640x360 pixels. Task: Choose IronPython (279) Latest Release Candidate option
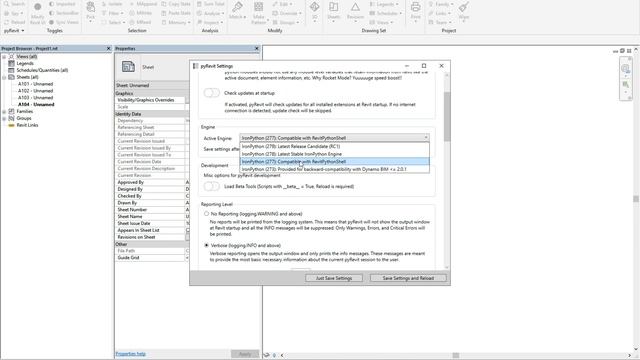pyautogui.click(x=334, y=146)
